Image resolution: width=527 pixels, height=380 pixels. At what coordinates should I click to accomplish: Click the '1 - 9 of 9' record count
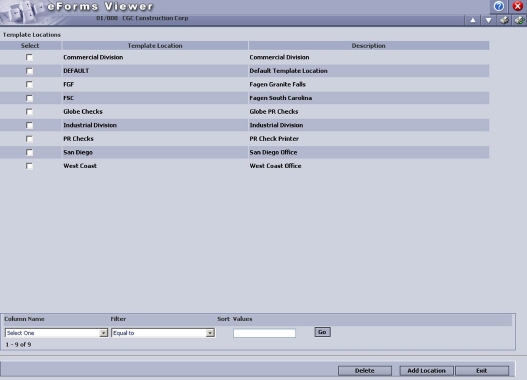coord(18,345)
